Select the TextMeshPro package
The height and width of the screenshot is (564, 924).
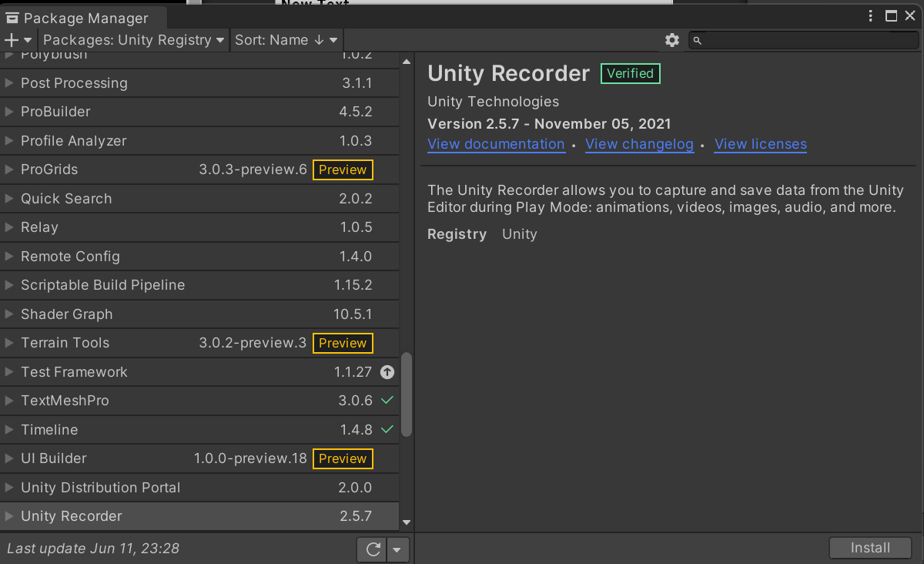[x=199, y=401]
